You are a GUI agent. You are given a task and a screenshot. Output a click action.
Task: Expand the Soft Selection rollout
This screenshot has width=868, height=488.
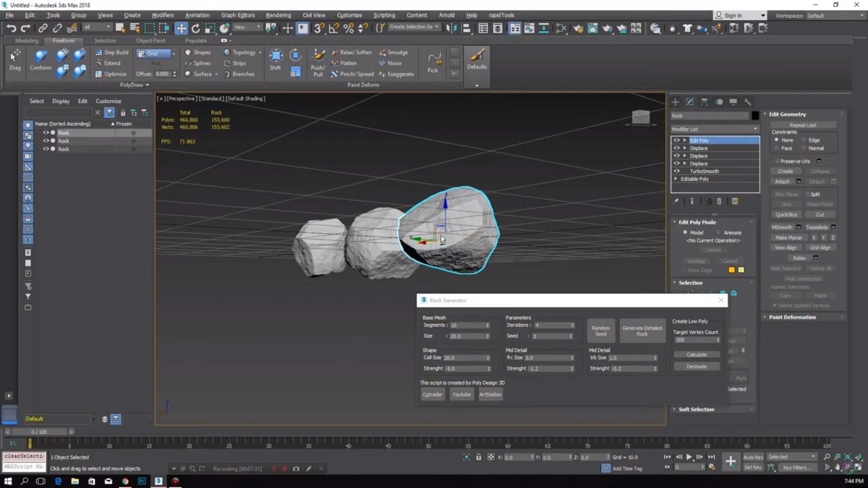click(x=696, y=409)
